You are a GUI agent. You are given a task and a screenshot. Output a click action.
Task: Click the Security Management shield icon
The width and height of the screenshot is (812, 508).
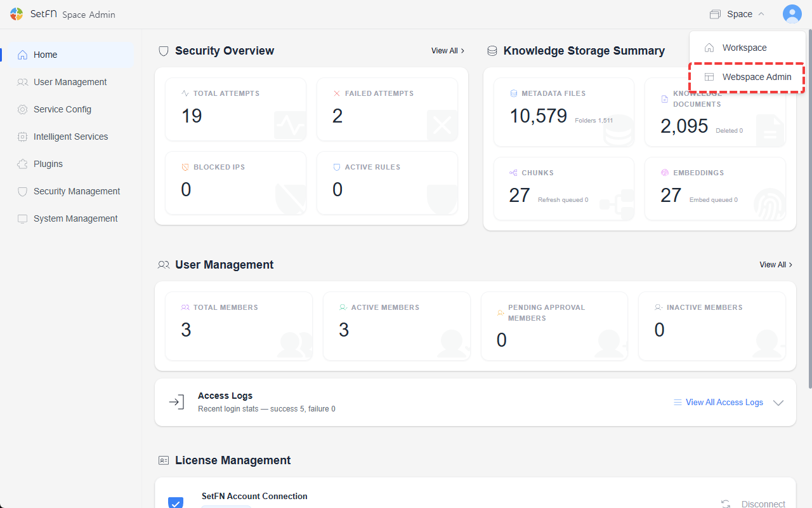click(x=23, y=191)
